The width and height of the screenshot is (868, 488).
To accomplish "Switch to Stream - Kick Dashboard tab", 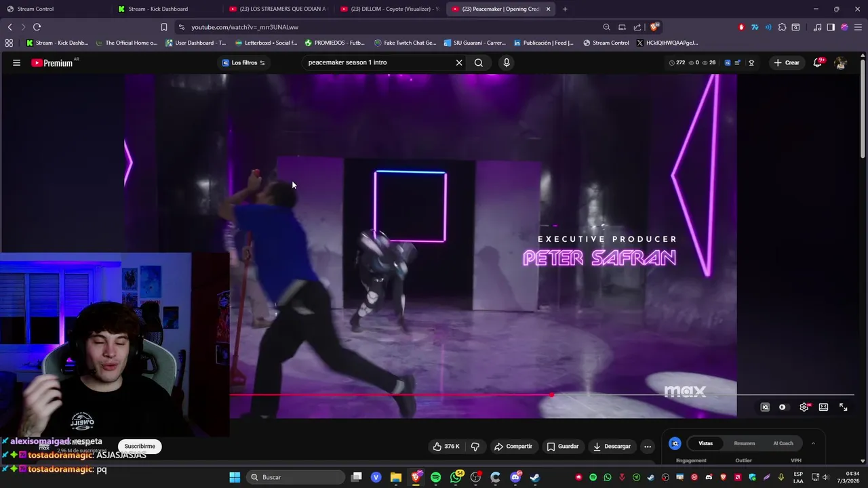I will 166,9.
